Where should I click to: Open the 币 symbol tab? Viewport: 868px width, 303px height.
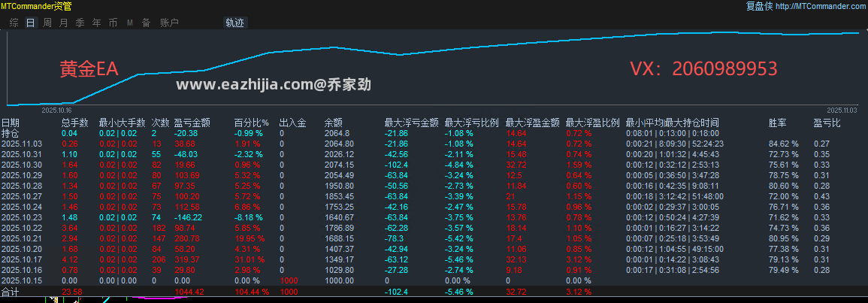click(113, 23)
